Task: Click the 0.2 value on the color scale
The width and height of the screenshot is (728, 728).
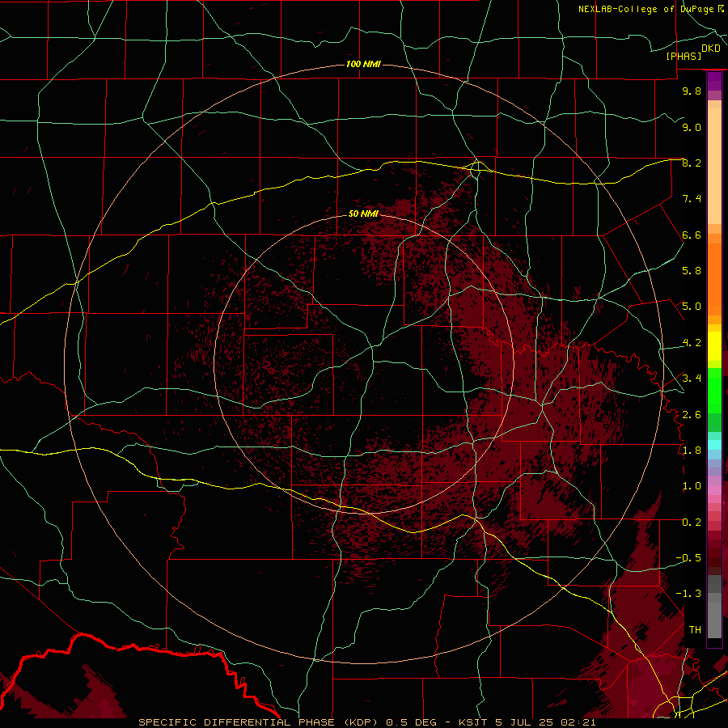Action: [692, 523]
